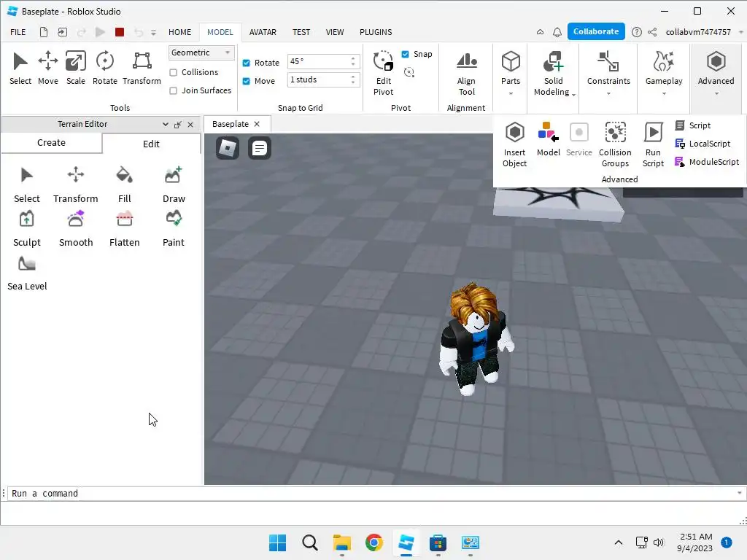
Task: Toggle the Rotate snap checkbox
Action: (247, 63)
